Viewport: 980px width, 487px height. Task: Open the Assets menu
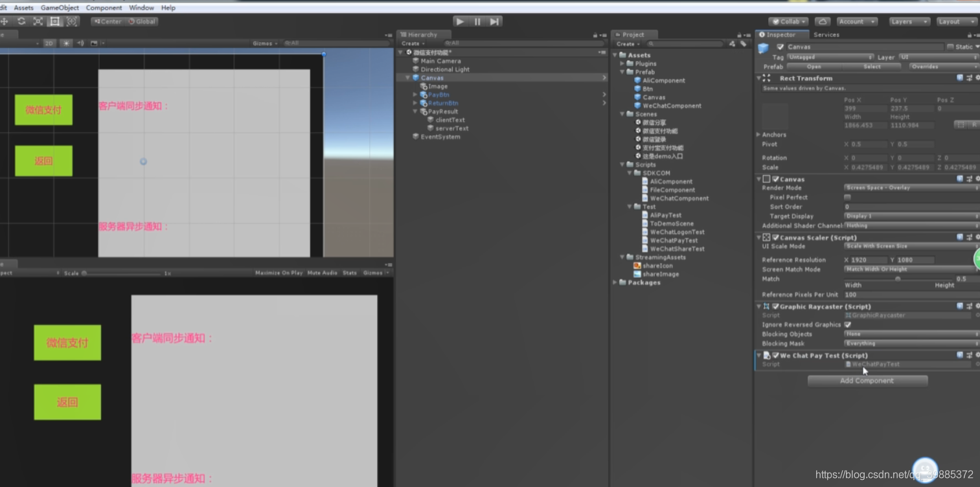coord(23,8)
